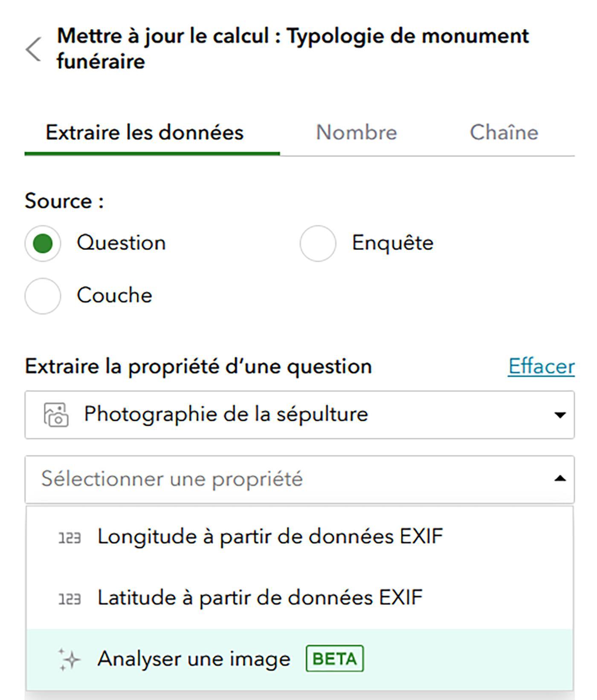Switch to the Nombre tab
This screenshot has width=597, height=700.
(x=356, y=133)
